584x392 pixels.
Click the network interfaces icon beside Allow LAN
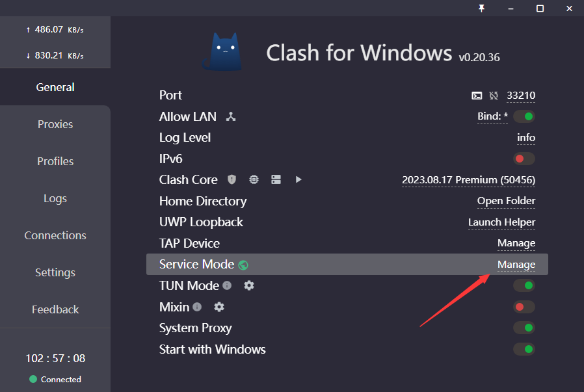tap(230, 117)
